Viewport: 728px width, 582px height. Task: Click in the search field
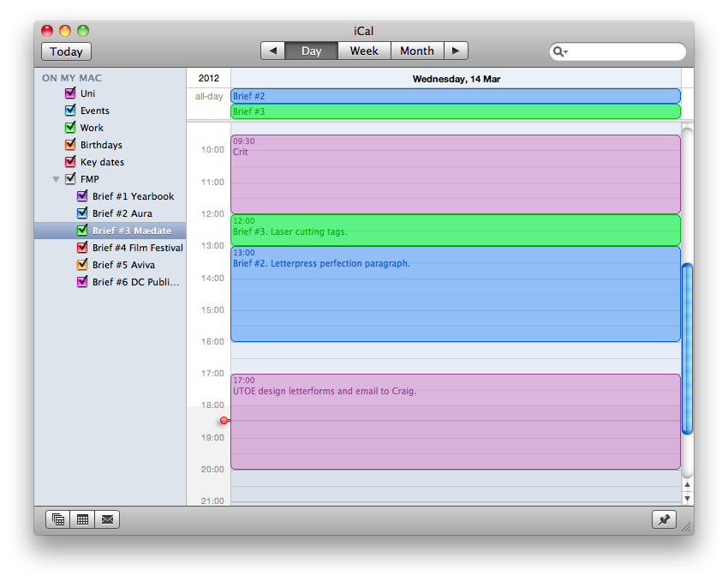coord(618,51)
